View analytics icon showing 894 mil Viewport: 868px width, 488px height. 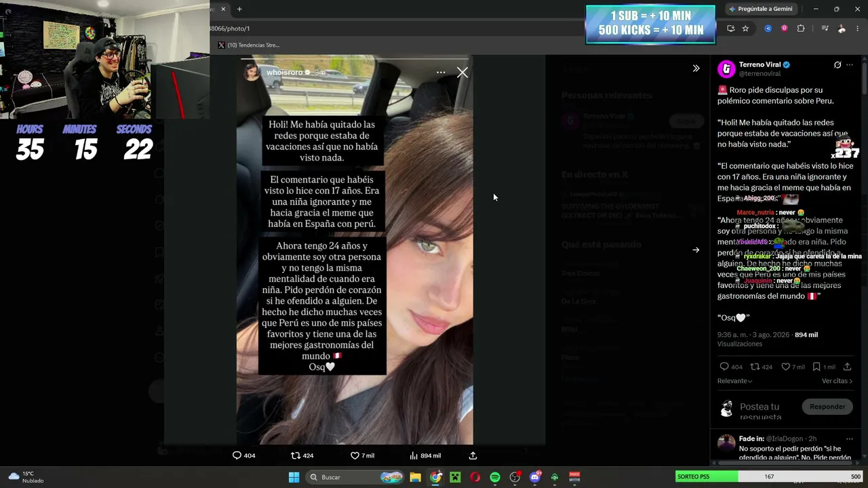[414, 455]
